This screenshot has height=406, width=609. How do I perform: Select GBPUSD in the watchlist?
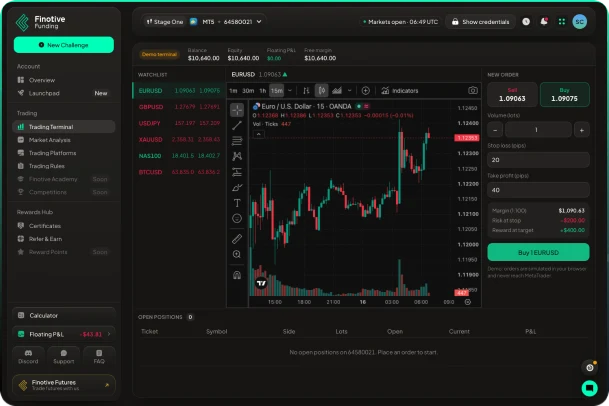[179, 107]
